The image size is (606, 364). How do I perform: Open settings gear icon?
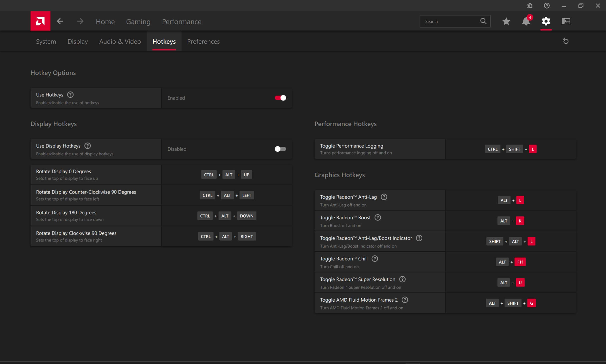(546, 21)
